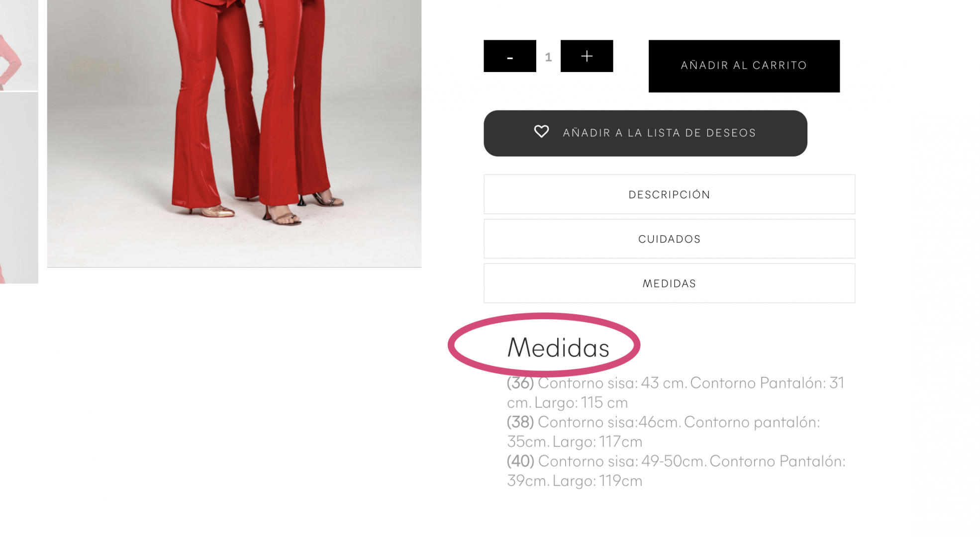Click the wishlist heart icon
980x537 pixels.
click(x=541, y=132)
